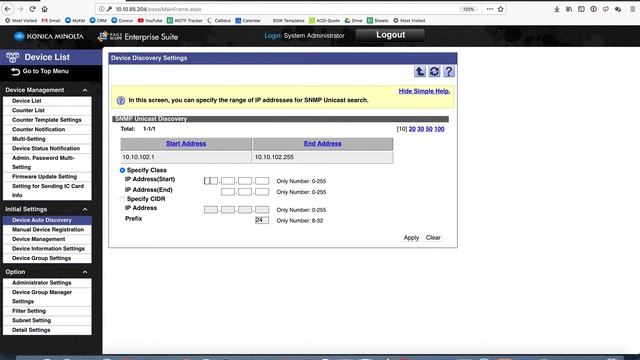Collapse the Initial Settings section
The width and height of the screenshot is (640, 360).
point(85,209)
